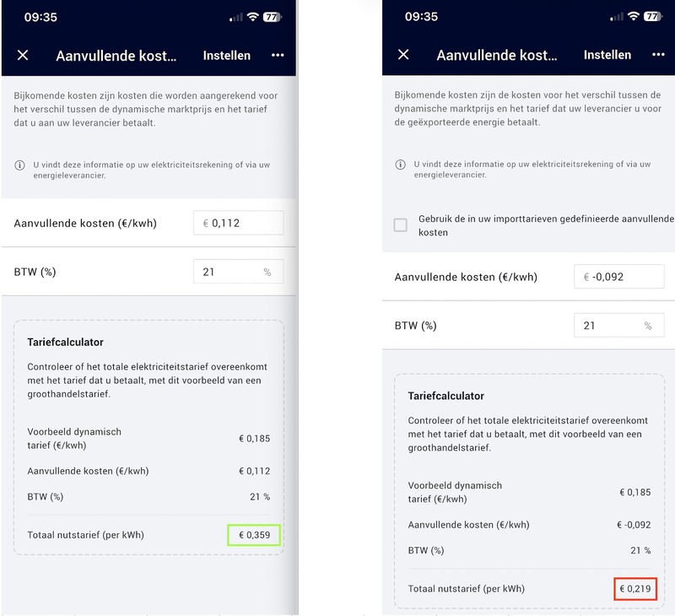Screen dimensions: 675x616
Task: Open the more options menu on right screen
Action: (658, 55)
